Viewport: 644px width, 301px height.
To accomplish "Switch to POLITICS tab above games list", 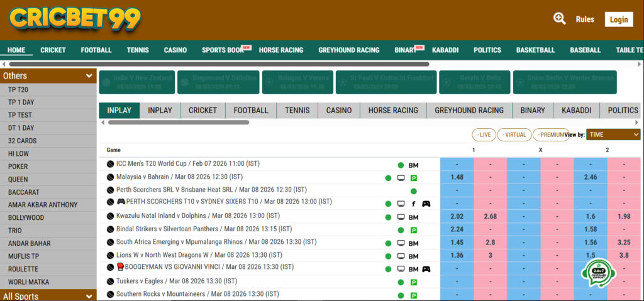I will click(623, 111).
